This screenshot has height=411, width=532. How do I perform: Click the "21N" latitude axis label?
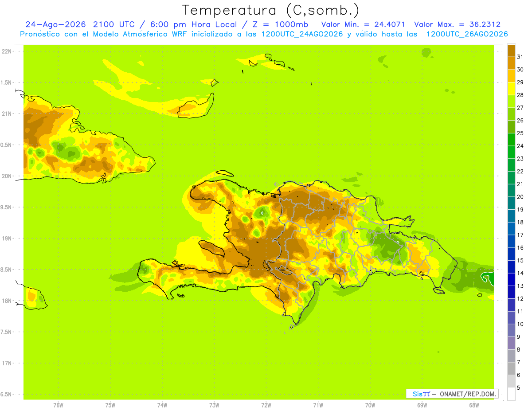coord(8,114)
